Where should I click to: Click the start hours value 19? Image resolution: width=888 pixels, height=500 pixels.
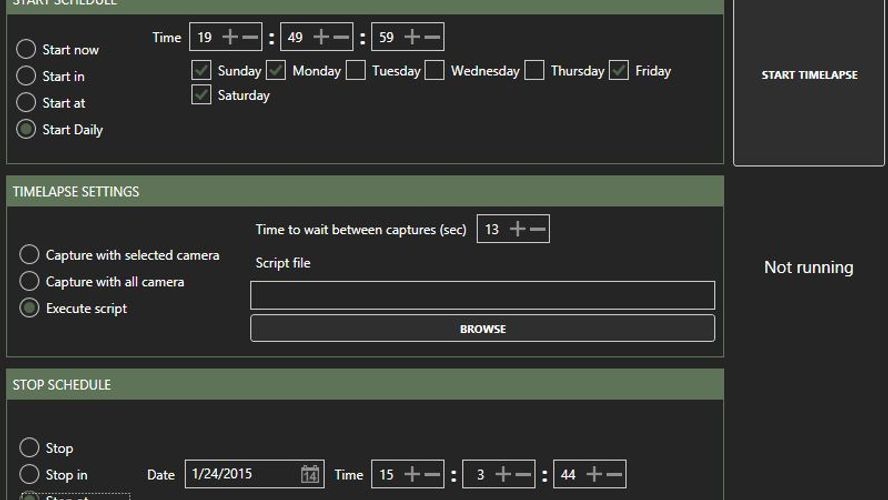click(204, 37)
